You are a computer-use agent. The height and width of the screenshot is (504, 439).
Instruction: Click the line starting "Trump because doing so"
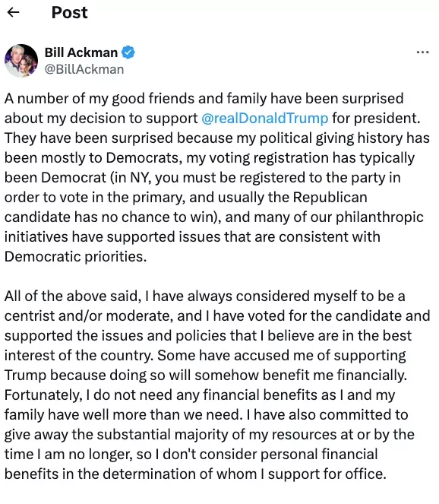pos(206,375)
